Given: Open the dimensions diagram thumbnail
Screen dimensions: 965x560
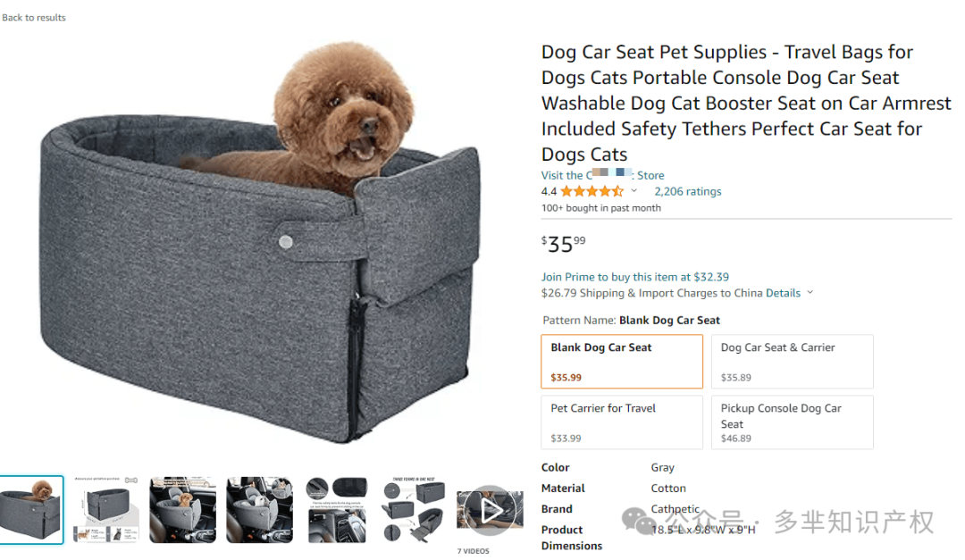Looking at the screenshot, I should (105, 509).
